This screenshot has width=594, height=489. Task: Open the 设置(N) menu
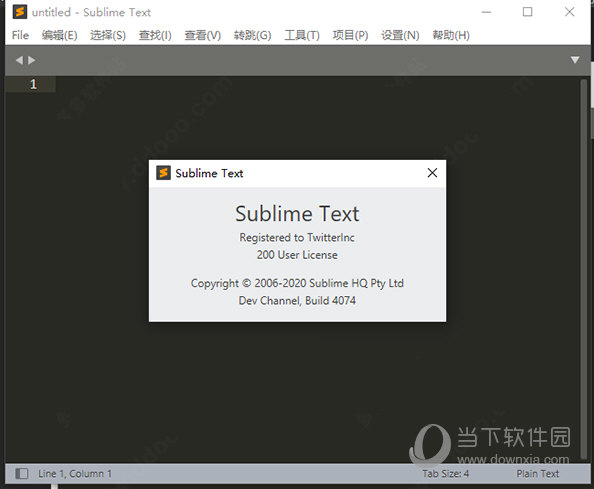pos(400,35)
